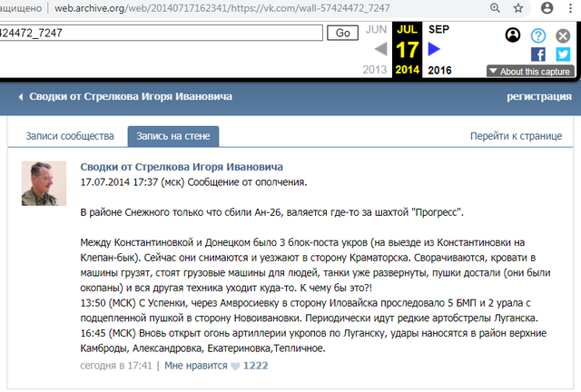The image size is (581, 392).
Task: Click the 'регистрация' link
Action: [x=539, y=97]
